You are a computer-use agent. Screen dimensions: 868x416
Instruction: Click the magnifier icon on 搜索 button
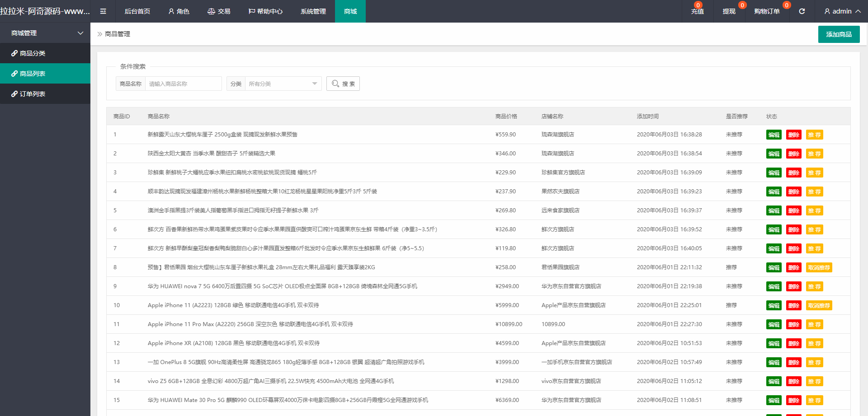point(335,84)
